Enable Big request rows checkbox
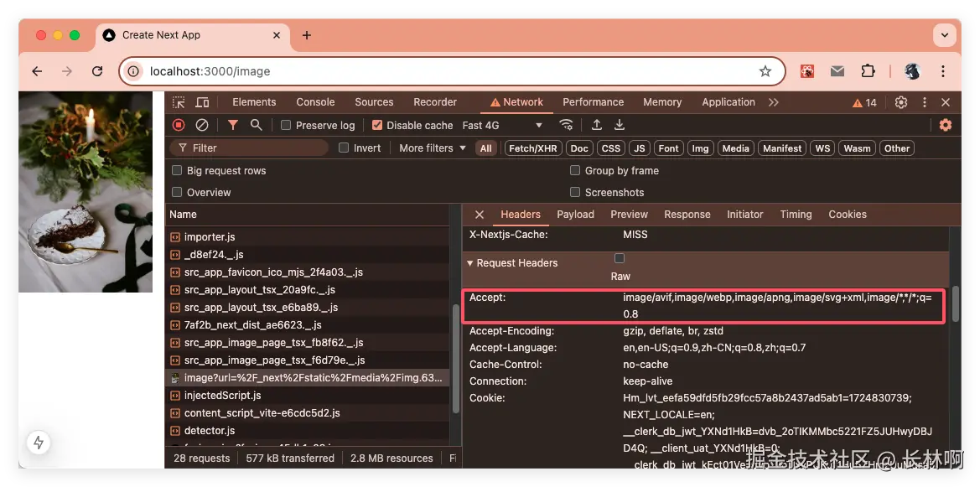 click(x=177, y=171)
